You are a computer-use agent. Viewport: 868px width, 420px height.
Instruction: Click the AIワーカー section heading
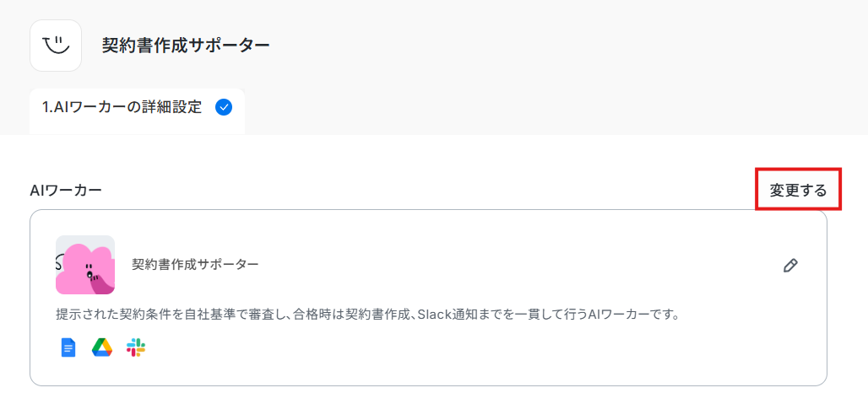click(65, 190)
